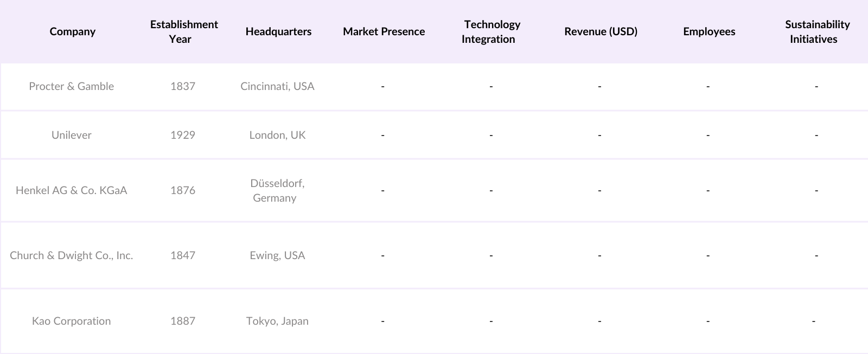
Task: Select the Sustainability Initiatives column header
Action: pyautogui.click(x=817, y=31)
